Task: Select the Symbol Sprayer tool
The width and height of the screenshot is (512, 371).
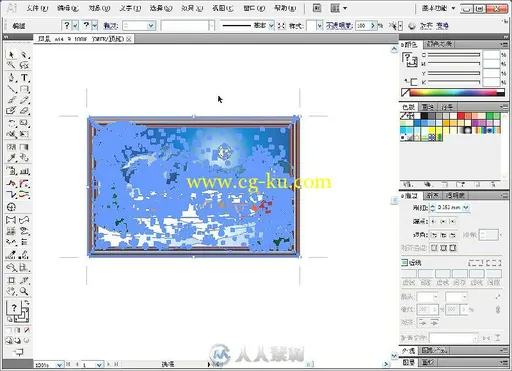Action: [12, 172]
